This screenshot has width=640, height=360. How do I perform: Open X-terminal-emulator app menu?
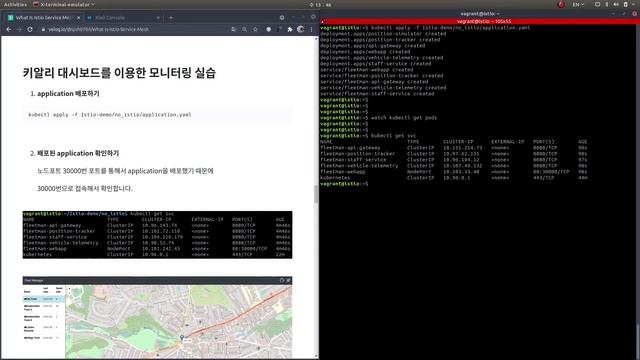coord(64,4)
